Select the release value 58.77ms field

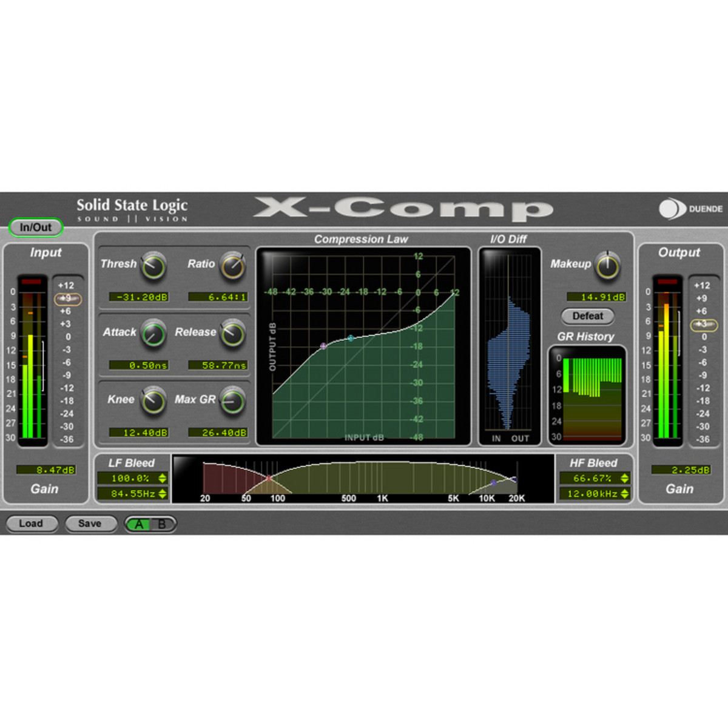point(218,365)
